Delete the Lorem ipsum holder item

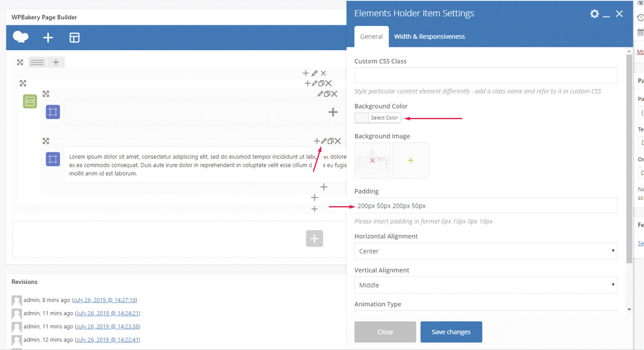pos(338,141)
